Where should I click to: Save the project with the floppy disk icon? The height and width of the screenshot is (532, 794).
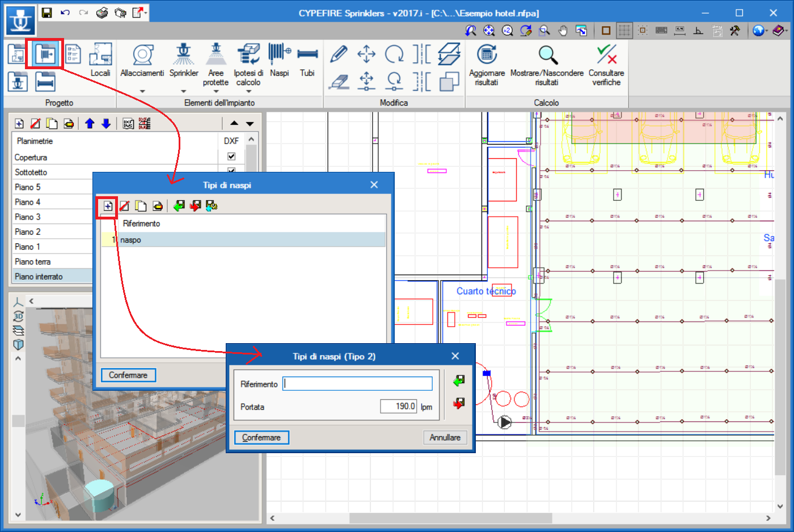coord(47,12)
